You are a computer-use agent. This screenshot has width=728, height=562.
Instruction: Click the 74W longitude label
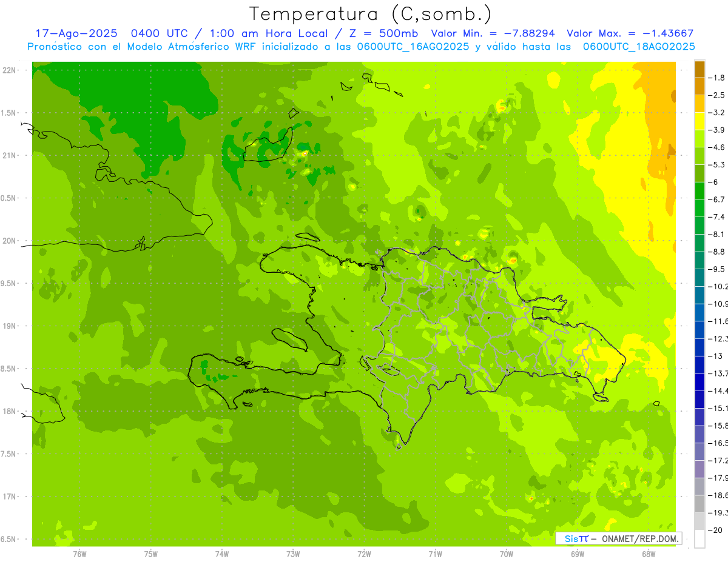click(x=221, y=554)
